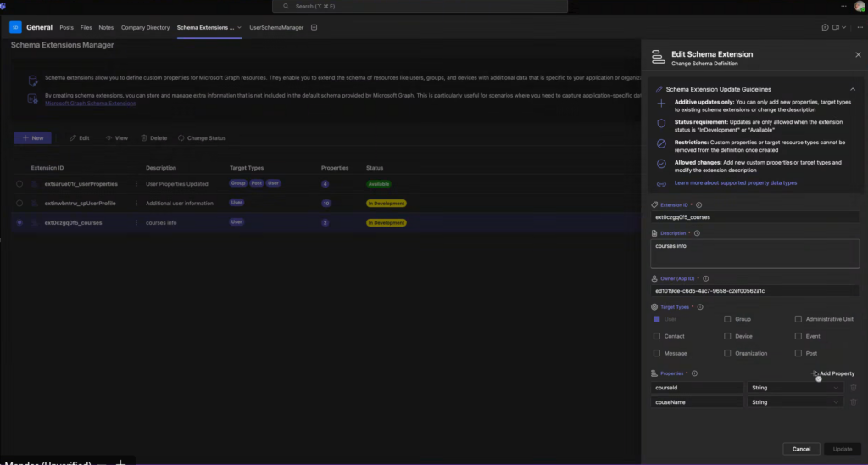Viewport: 868px width, 465px height.
Task: Click trash icon beside couseName property
Action: (854, 402)
